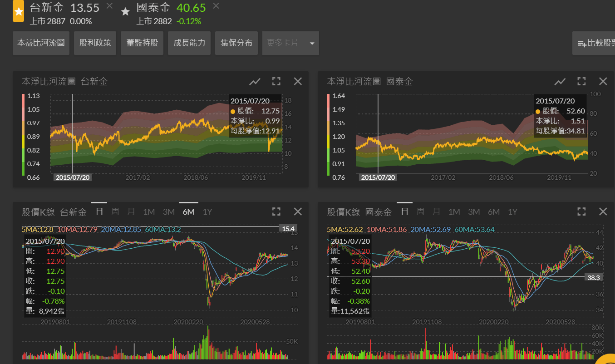Select 月 tab in 台新金 K線 chart
615x364 pixels.
pyautogui.click(x=131, y=212)
